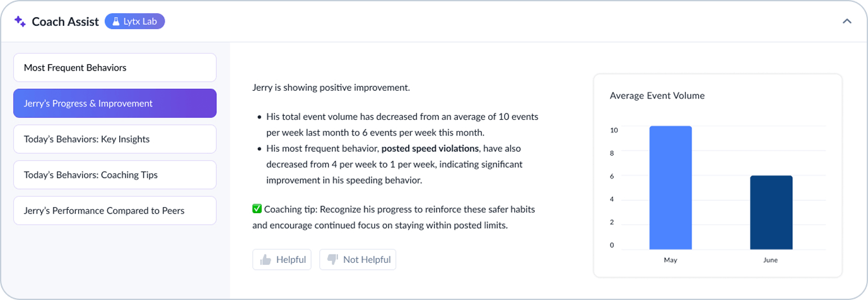
Task: Click the thumbs up icon
Action: pos(266,260)
